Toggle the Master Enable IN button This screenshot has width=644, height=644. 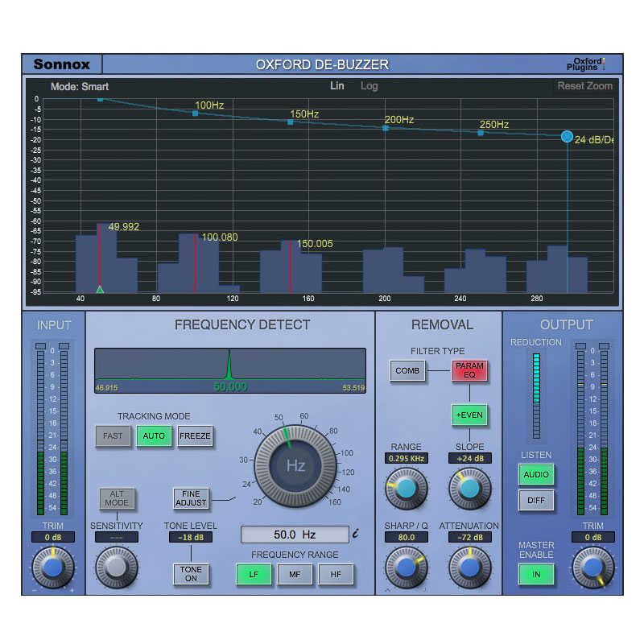(536, 574)
